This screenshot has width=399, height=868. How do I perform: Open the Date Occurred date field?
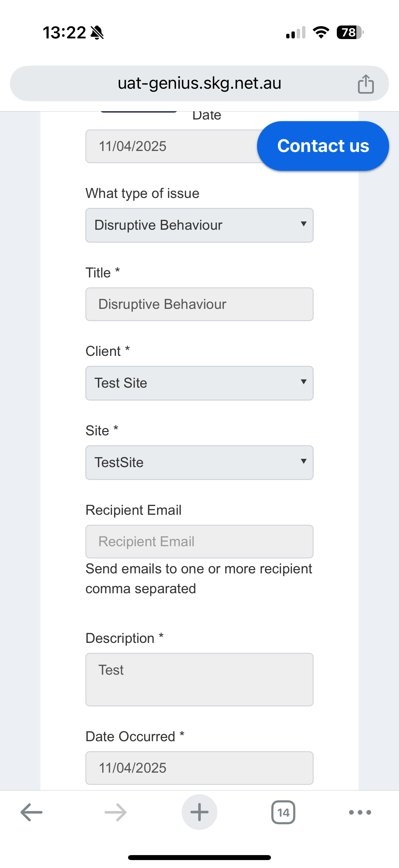199,768
